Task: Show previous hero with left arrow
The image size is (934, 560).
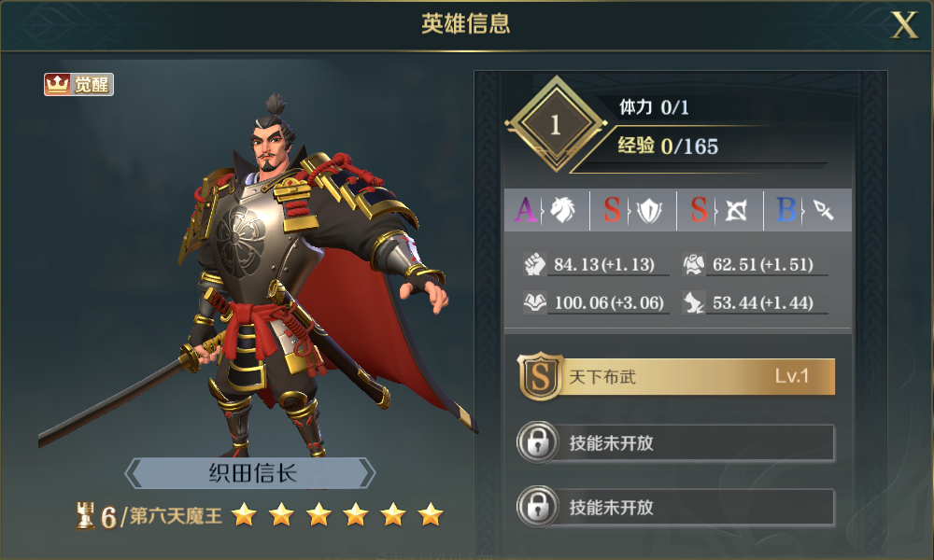Action: [x=134, y=474]
